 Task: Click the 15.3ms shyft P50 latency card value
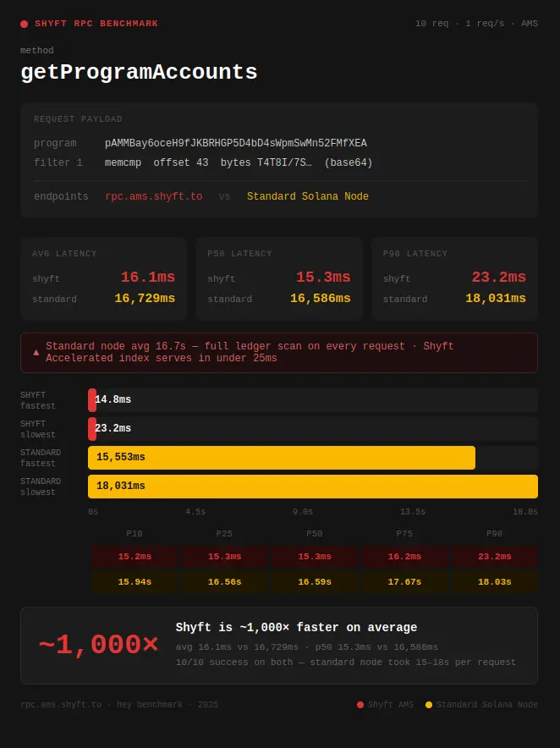(323, 277)
